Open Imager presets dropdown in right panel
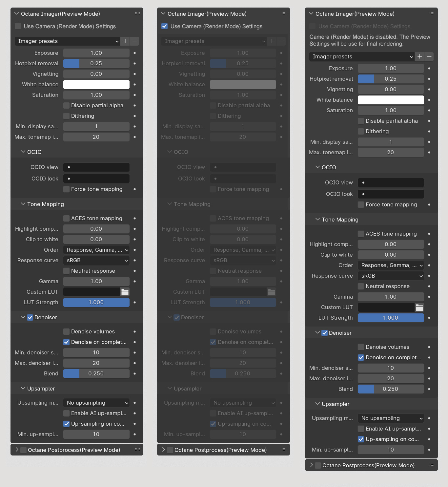 pos(362,56)
